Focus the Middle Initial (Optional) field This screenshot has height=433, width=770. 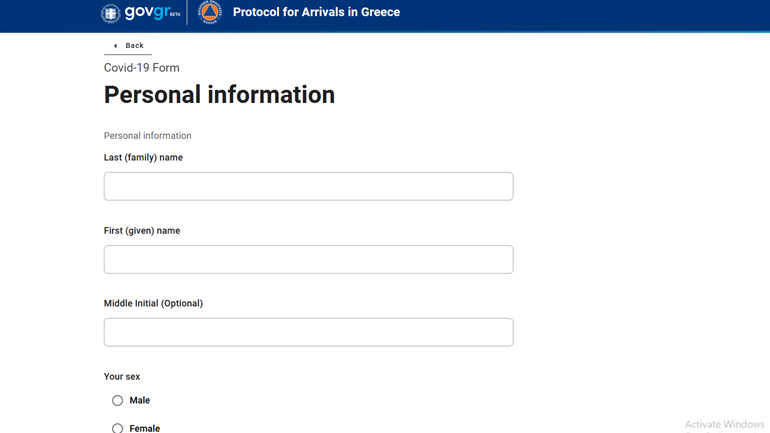(308, 332)
